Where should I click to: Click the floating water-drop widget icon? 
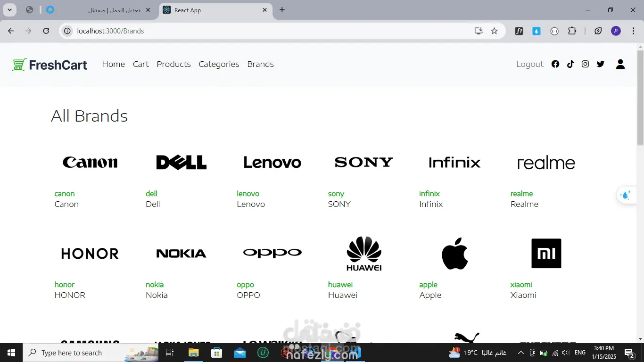pos(626,195)
